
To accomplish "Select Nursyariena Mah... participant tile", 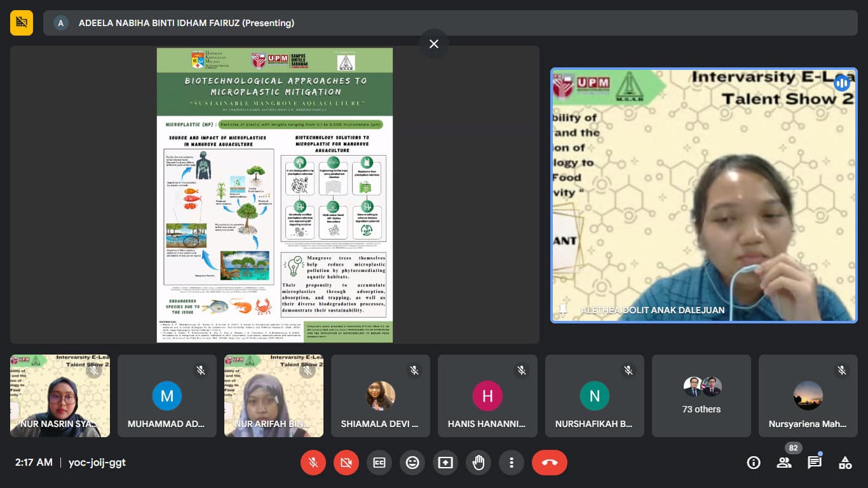I will click(808, 396).
